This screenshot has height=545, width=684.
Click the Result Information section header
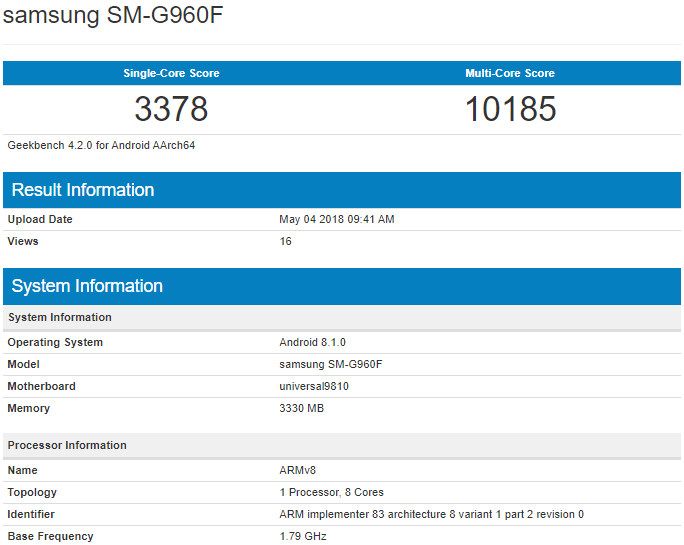pyautogui.click(x=83, y=190)
